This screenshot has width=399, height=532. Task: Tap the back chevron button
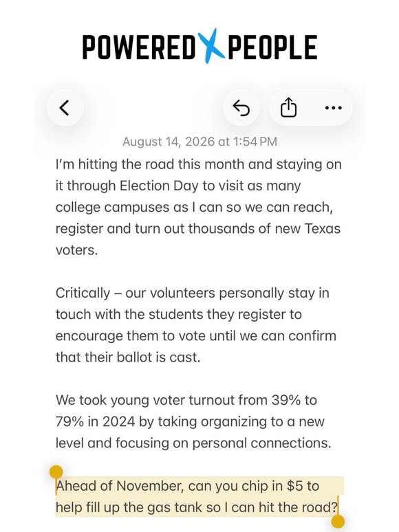(x=65, y=108)
